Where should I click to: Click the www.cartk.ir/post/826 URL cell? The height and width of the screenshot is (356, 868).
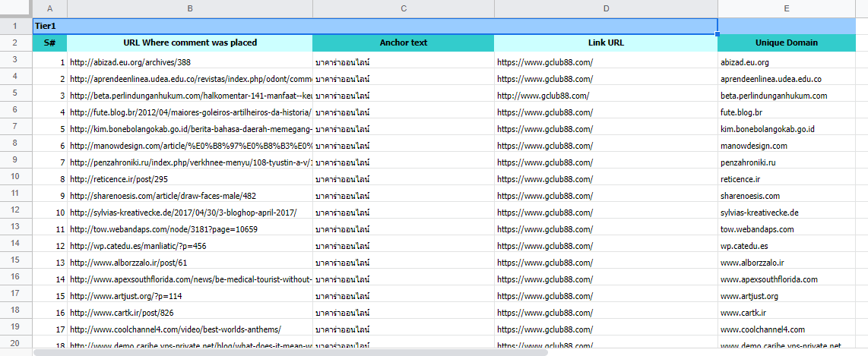pyautogui.click(x=189, y=313)
